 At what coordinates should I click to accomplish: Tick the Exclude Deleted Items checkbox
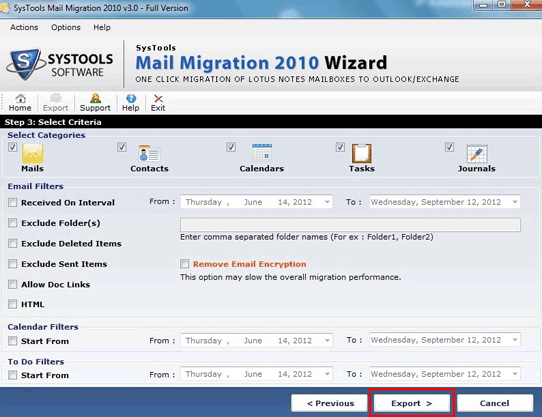point(12,243)
